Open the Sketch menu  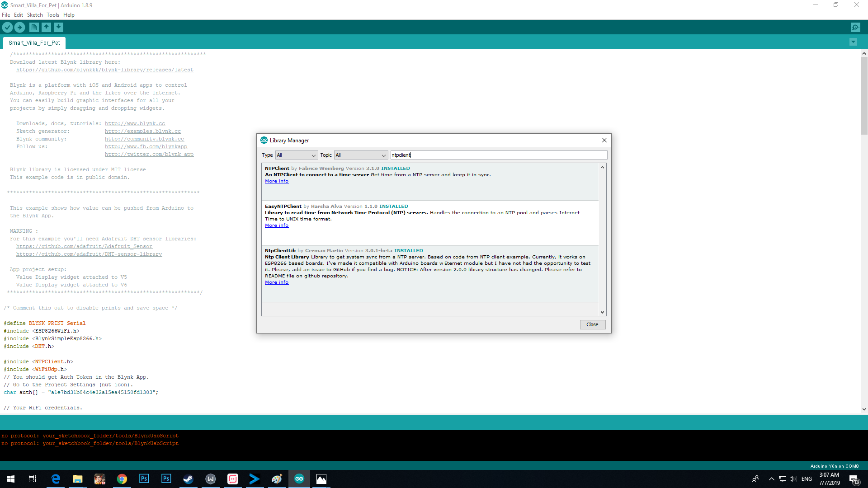(35, 15)
